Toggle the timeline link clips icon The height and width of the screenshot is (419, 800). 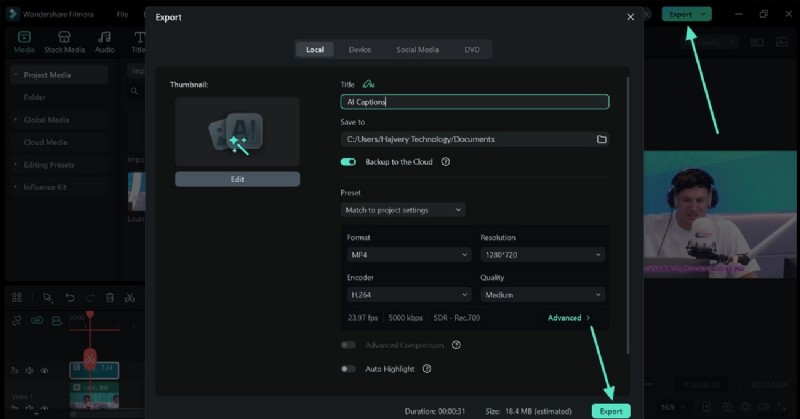(37, 321)
